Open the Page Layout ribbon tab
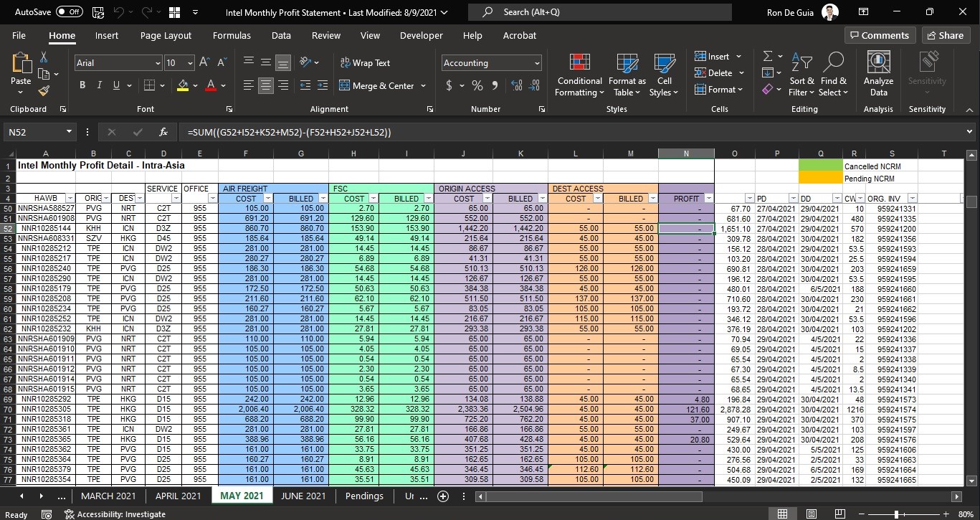980x520 pixels. tap(166, 35)
